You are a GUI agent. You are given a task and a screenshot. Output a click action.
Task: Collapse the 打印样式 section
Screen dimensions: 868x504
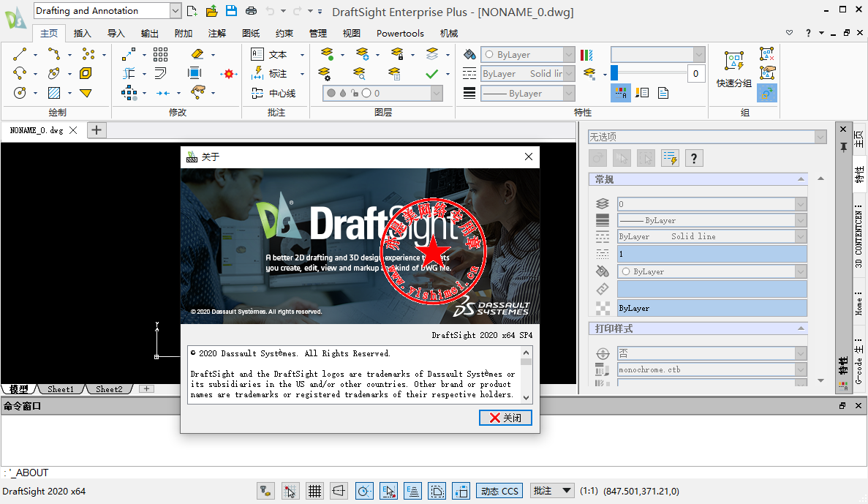point(801,328)
